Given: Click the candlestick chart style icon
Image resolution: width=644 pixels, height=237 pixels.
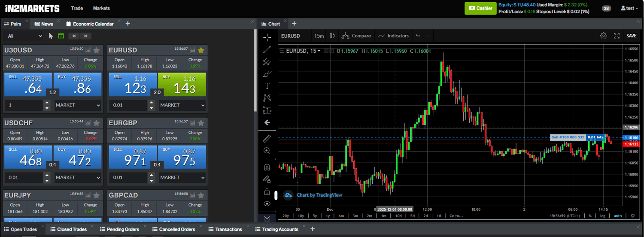Looking at the screenshot, I should pyautogui.click(x=331, y=36).
